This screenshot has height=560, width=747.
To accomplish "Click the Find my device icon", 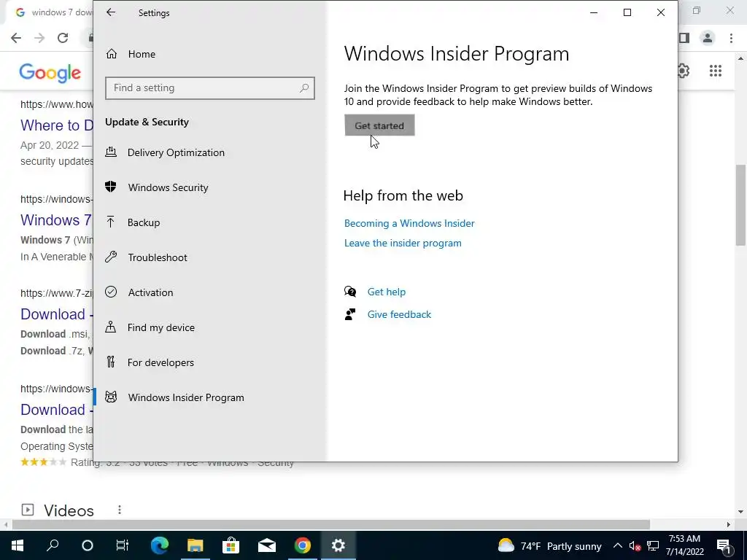I will pyautogui.click(x=111, y=327).
